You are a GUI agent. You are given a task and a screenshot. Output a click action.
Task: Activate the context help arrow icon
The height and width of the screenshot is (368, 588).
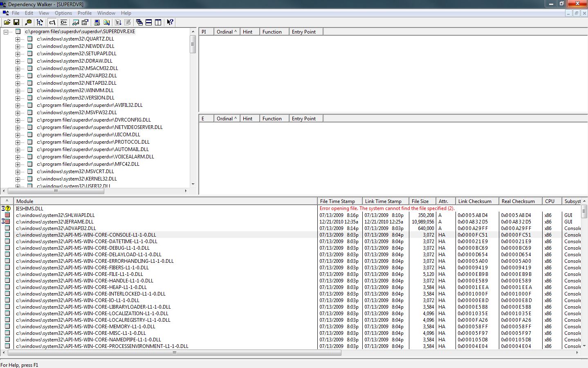coord(170,22)
